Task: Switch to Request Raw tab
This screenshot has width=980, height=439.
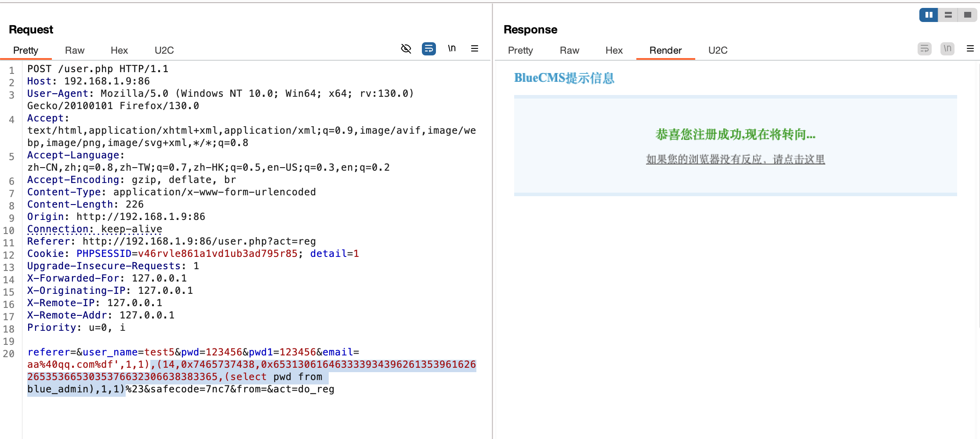Action: tap(75, 50)
